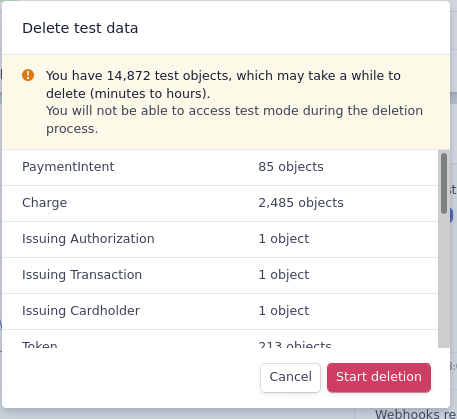Click the 14,872 test objects warning text
The height and width of the screenshot is (419, 457).
pos(223,84)
